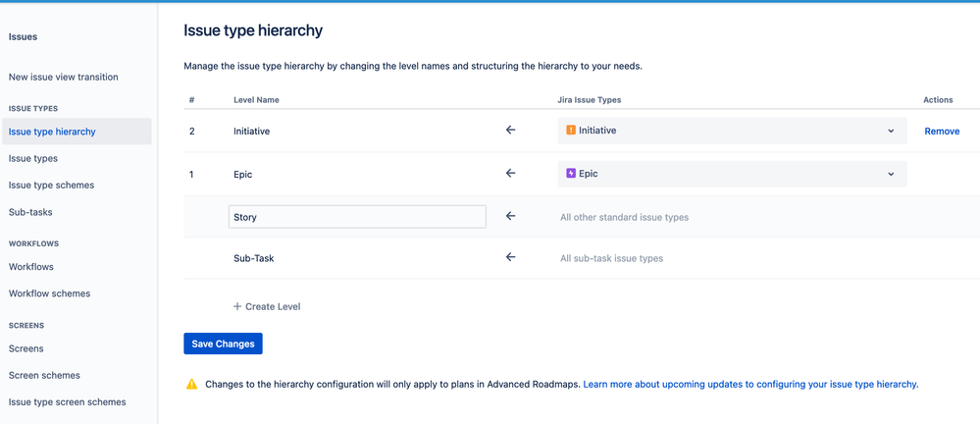This screenshot has width=980, height=424.
Task: Click Save Changes button
Action: click(x=223, y=344)
